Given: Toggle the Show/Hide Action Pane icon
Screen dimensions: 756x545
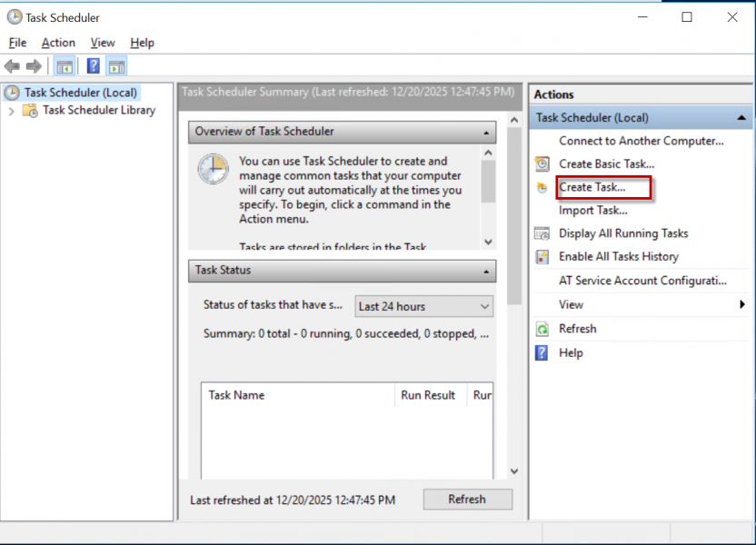Looking at the screenshot, I should 116,66.
